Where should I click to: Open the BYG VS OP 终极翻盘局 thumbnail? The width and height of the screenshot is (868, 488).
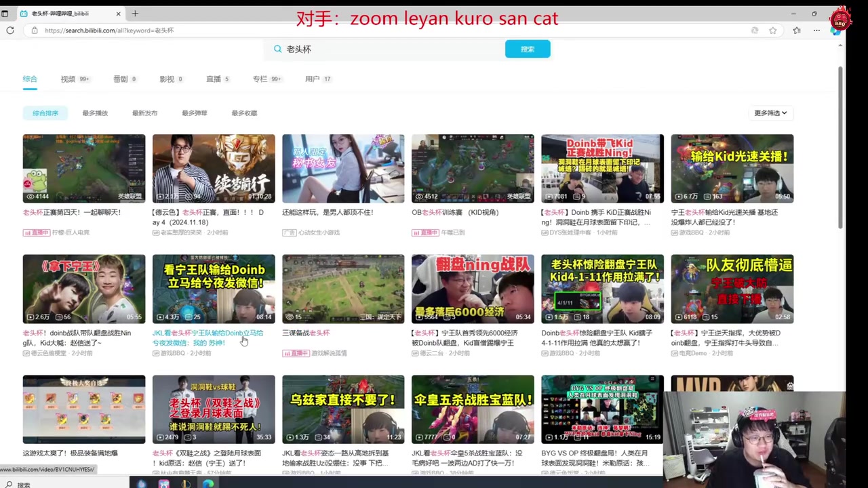(602, 409)
